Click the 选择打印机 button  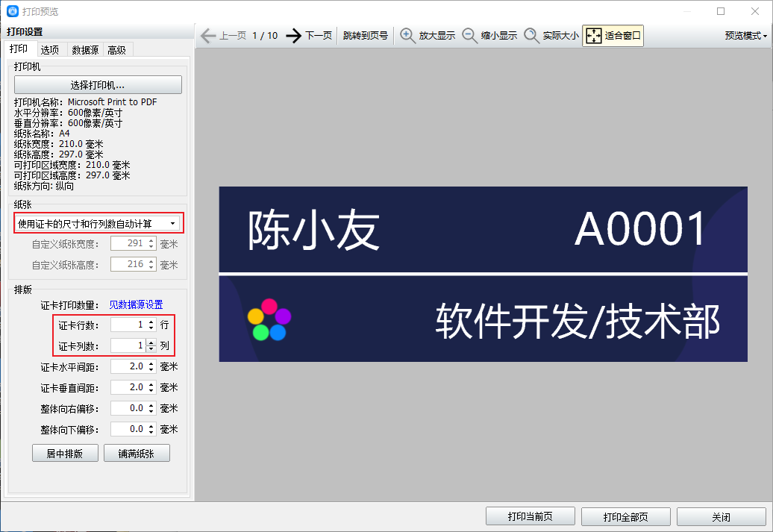(x=98, y=85)
